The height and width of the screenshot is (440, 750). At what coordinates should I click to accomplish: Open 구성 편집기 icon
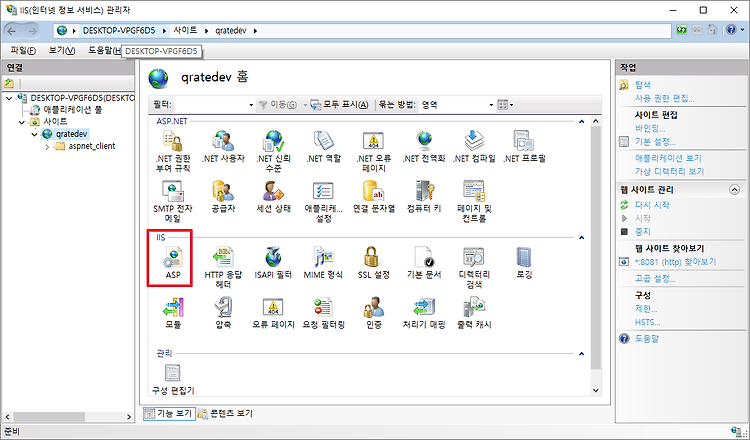(173, 379)
